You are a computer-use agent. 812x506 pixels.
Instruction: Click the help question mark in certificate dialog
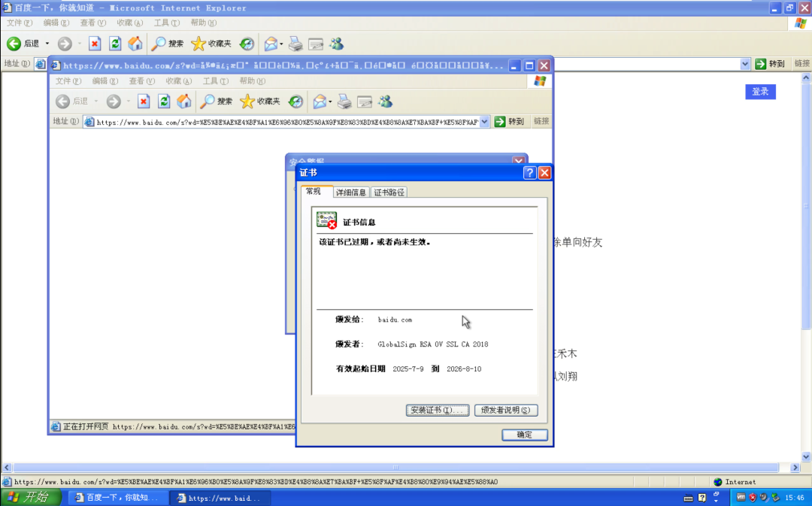point(529,172)
